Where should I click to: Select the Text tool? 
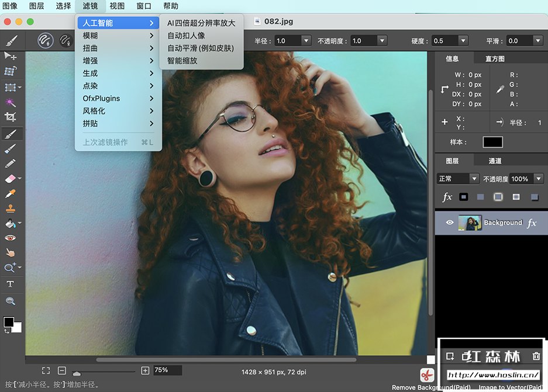pos(10,284)
